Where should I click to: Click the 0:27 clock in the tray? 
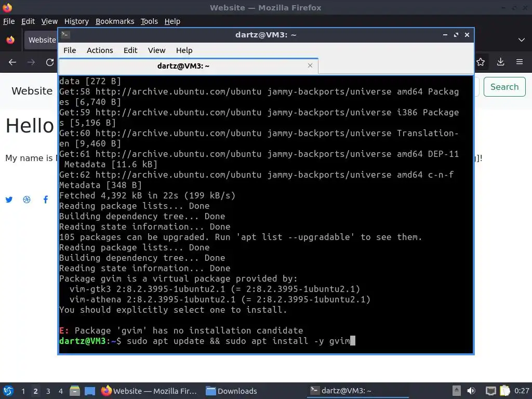522,391
